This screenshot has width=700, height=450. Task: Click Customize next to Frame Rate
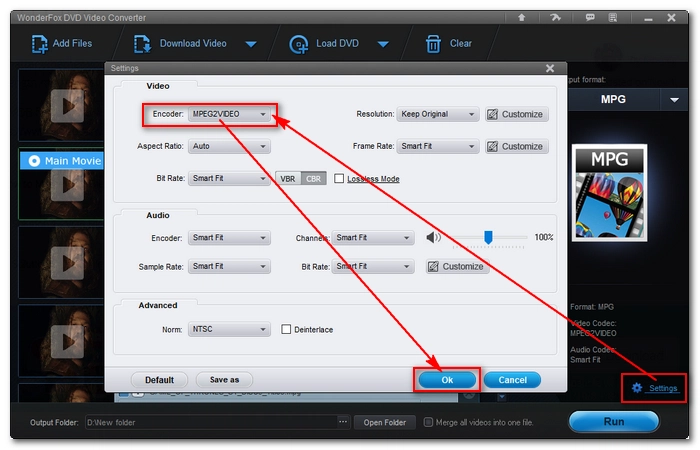click(x=517, y=146)
